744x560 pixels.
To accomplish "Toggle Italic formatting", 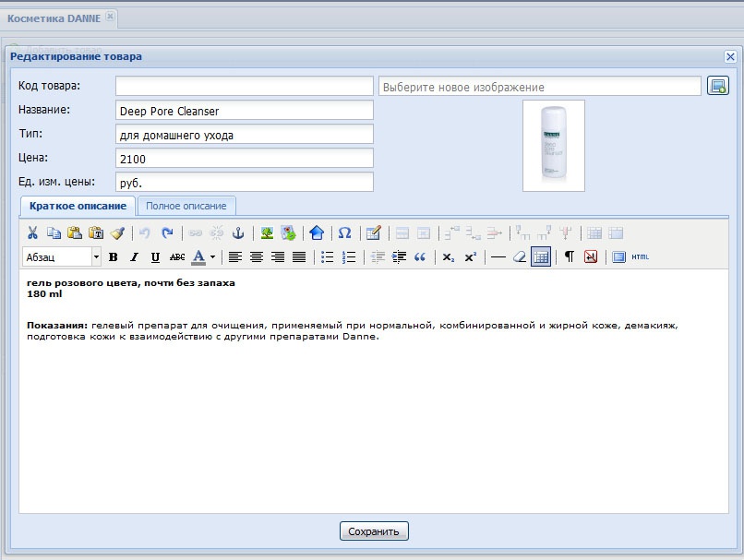I will coord(134,257).
